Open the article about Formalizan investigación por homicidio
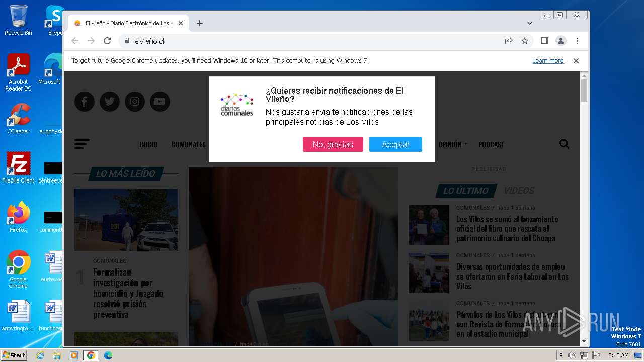The height and width of the screenshot is (362, 644). [x=128, y=293]
